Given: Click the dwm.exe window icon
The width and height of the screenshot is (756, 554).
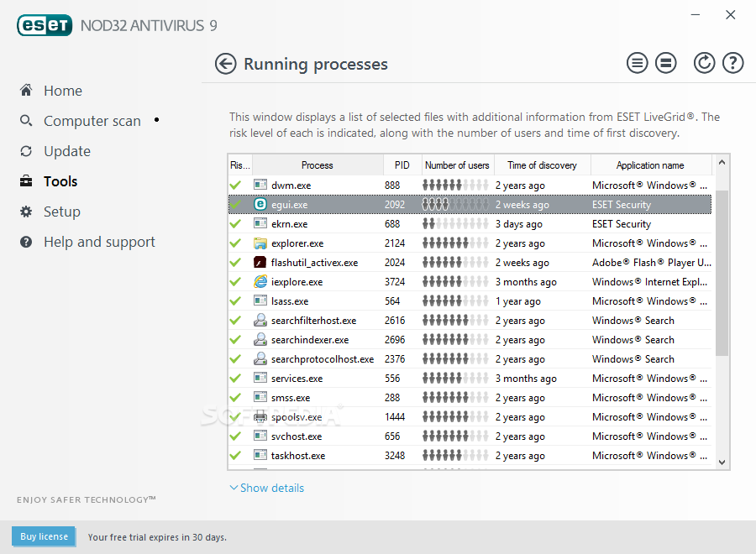Looking at the screenshot, I should pos(260,185).
